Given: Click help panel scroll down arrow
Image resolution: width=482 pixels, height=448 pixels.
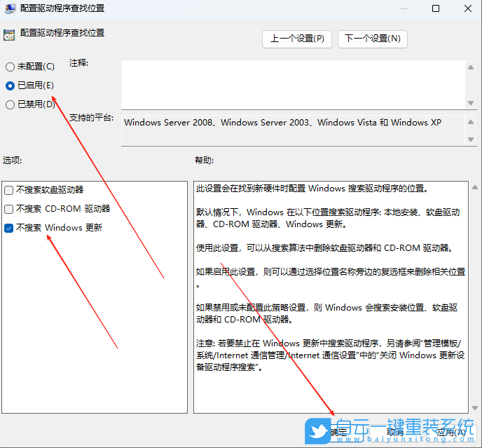Looking at the screenshot, I should tap(475, 408).
